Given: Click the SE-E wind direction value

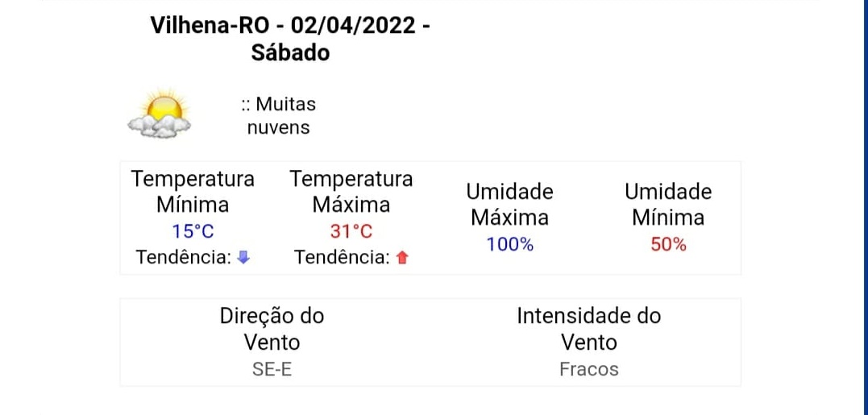Looking at the screenshot, I should click(272, 370).
